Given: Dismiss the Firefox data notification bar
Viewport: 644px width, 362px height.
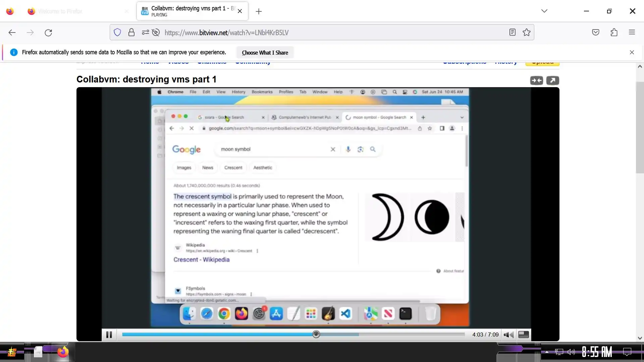Looking at the screenshot, I should click(632, 52).
